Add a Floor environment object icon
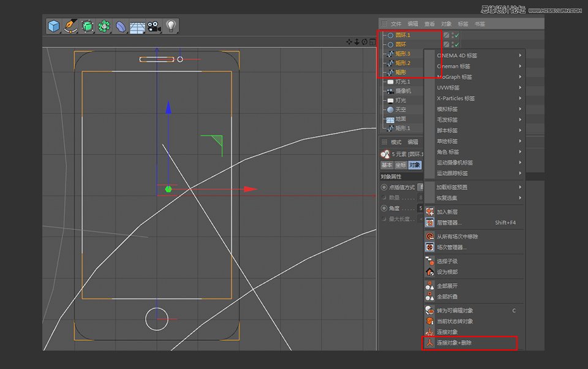 coord(137,27)
